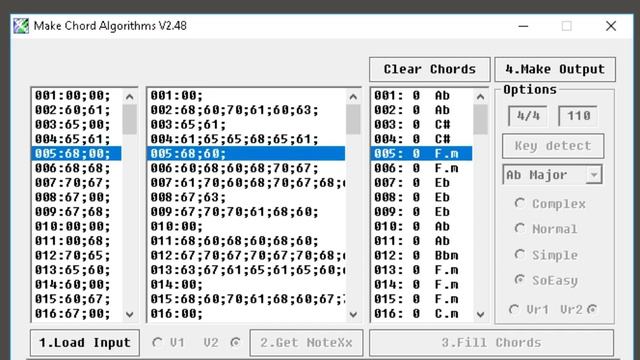640x360 pixels.
Task: Click up arrow of first list scrollbar
Action: click(130, 97)
